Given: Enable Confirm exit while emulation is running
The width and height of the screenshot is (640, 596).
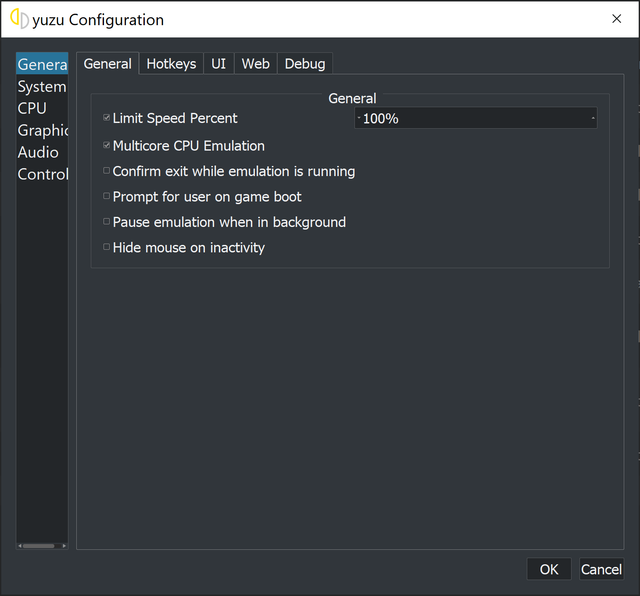Looking at the screenshot, I should click(x=107, y=171).
